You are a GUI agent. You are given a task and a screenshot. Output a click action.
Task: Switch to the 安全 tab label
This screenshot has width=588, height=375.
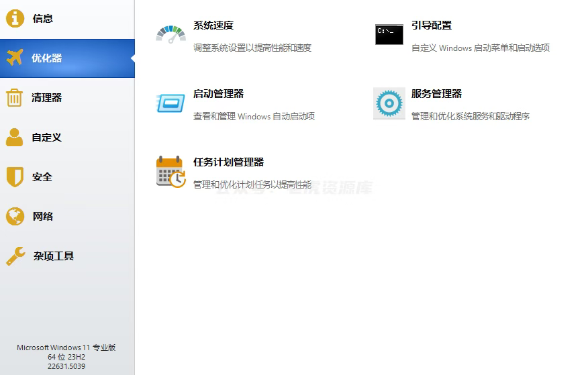pyautogui.click(x=42, y=177)
